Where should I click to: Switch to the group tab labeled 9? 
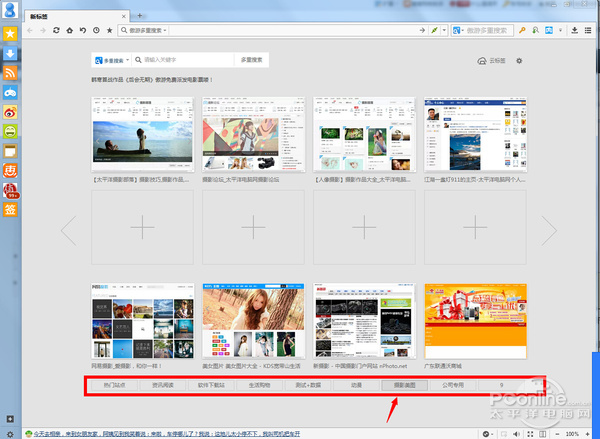coord(501,385)
